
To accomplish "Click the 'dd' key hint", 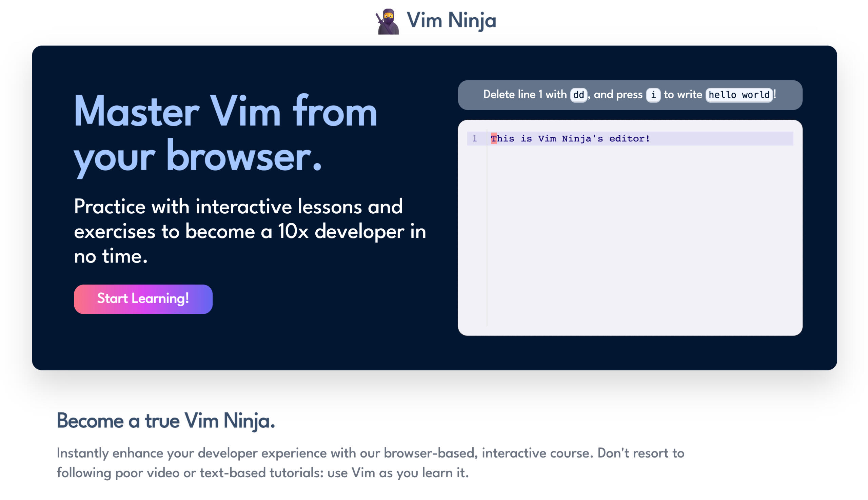I will point(578,95).
